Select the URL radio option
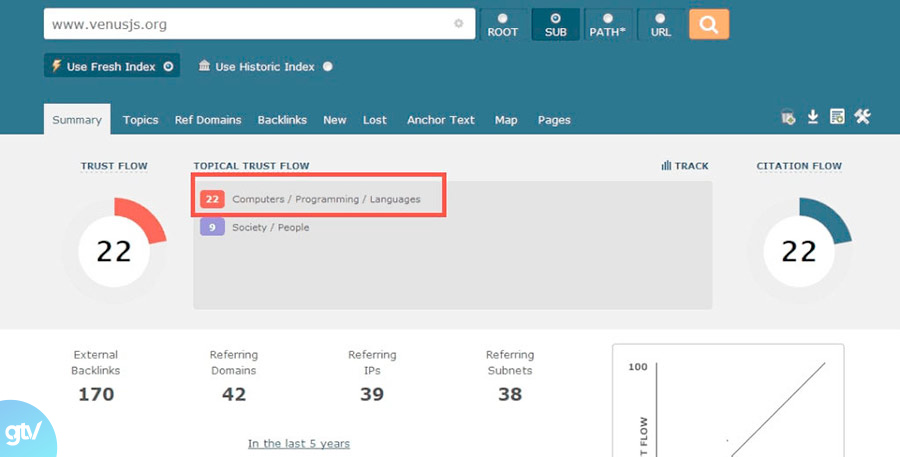This screenshot has width=900, height=457. pos(660,24)
